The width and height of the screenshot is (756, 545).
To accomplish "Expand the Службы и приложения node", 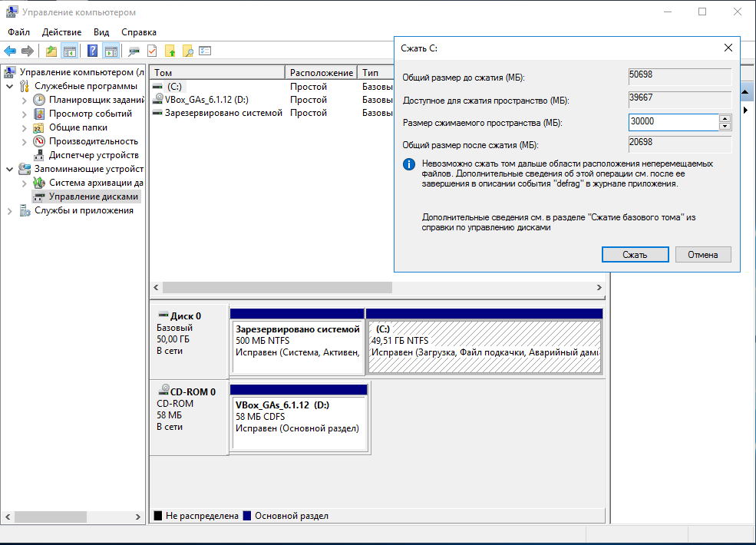I will 9,210.
